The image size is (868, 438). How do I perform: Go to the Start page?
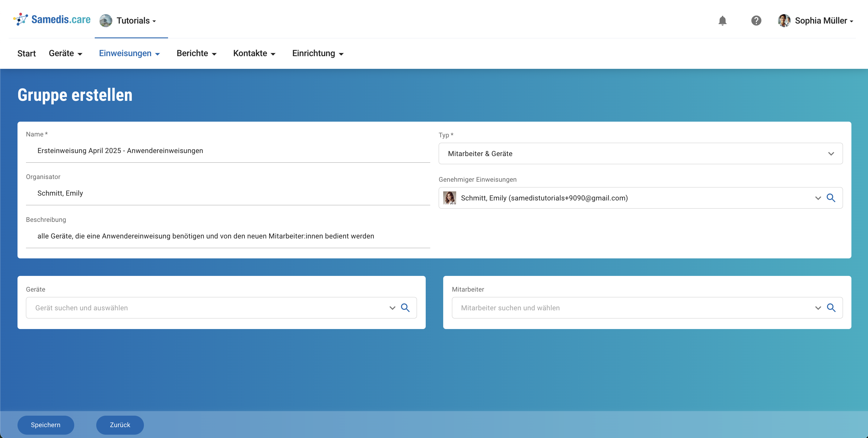pyautogui.click(x=26, y=53)
